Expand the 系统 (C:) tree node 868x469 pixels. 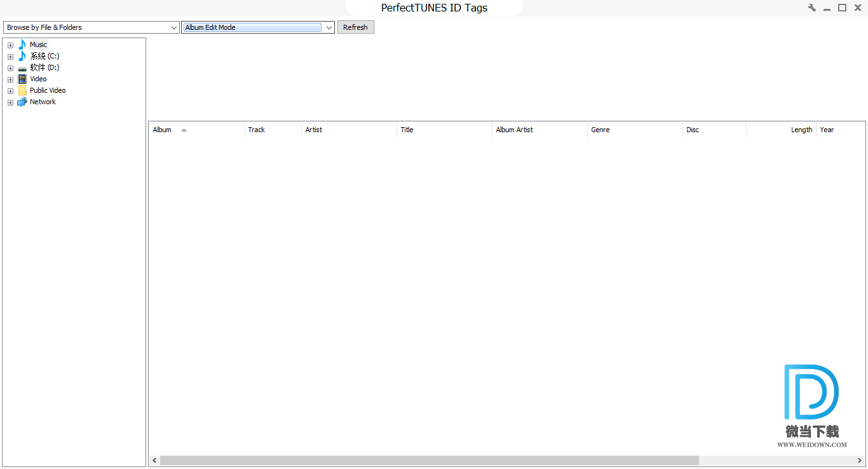coord(10,57)
